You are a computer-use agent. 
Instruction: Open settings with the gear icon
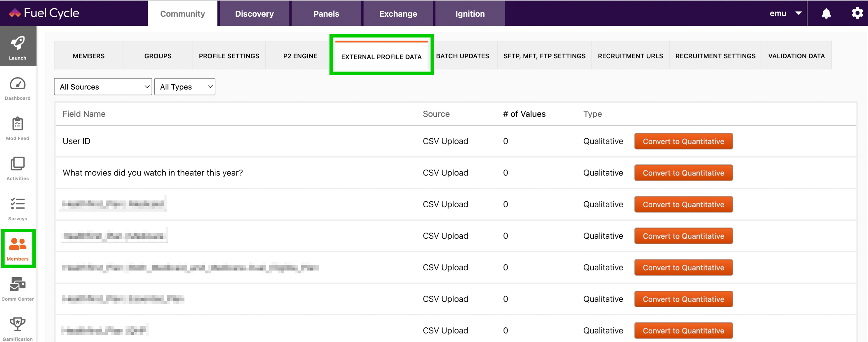coord(857,13)
